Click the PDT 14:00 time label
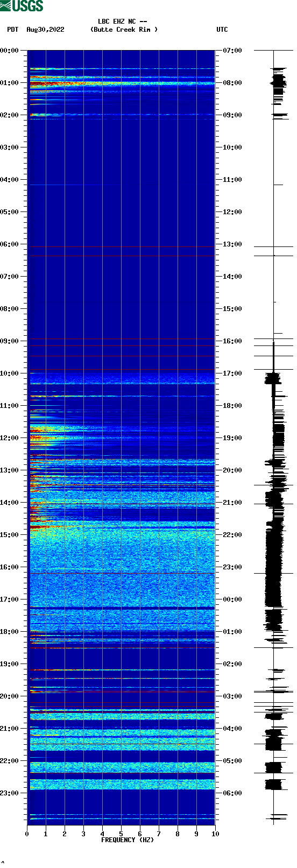Image resolution: width=297 pixels, height=868 pixels. coord(10,503)
